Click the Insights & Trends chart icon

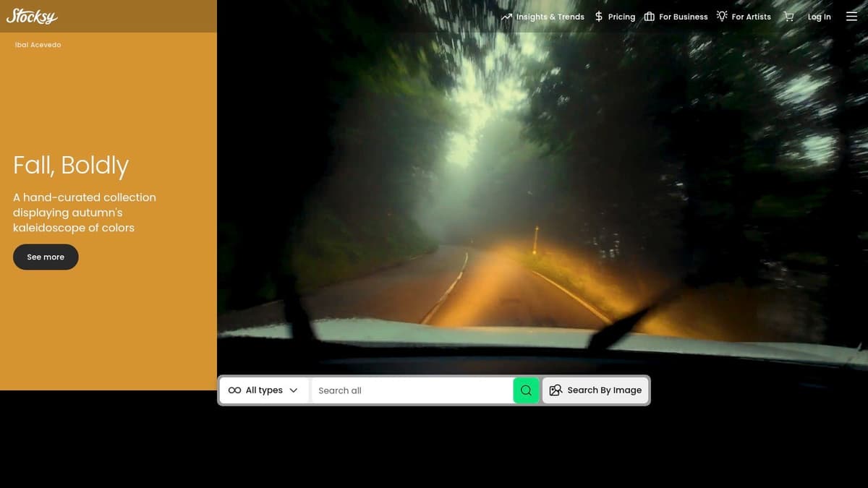click(x=506, y=17)
